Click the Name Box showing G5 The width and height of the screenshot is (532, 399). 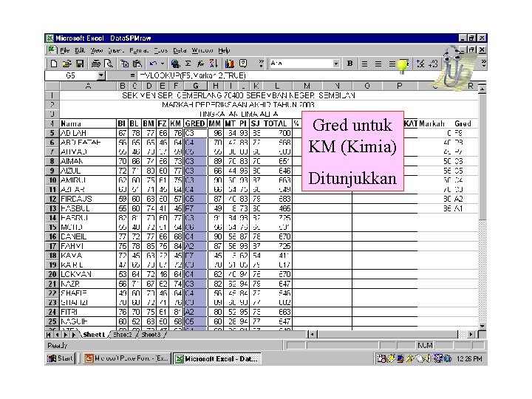click(x=71, y=75)
